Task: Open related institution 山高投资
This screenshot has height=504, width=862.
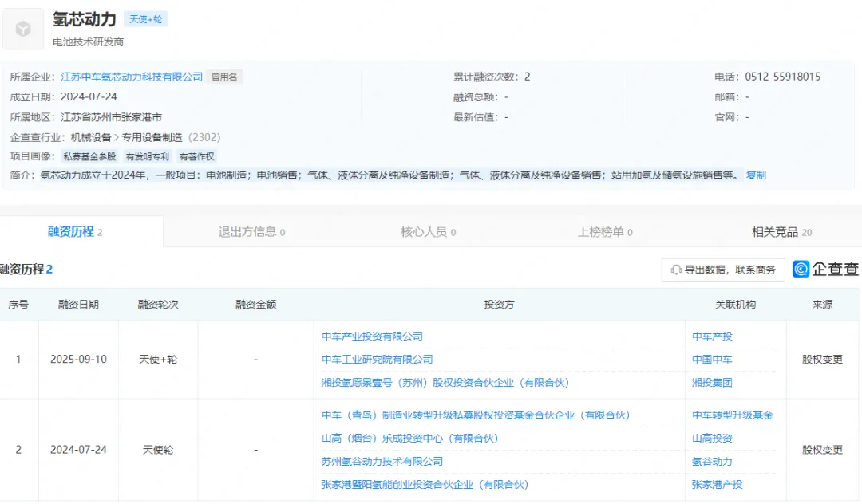Action: coord(712,438)
